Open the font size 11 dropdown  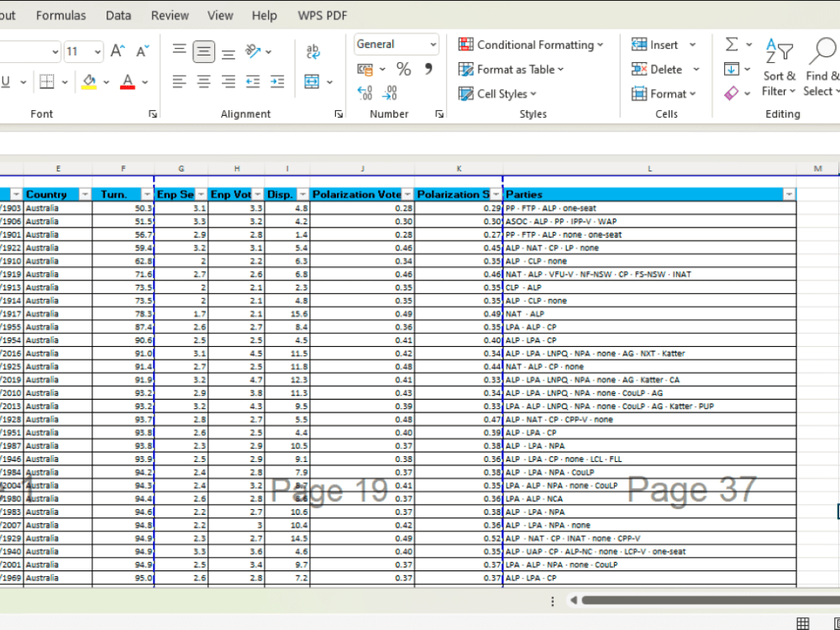pyautogui.click(x=97, y=52)
